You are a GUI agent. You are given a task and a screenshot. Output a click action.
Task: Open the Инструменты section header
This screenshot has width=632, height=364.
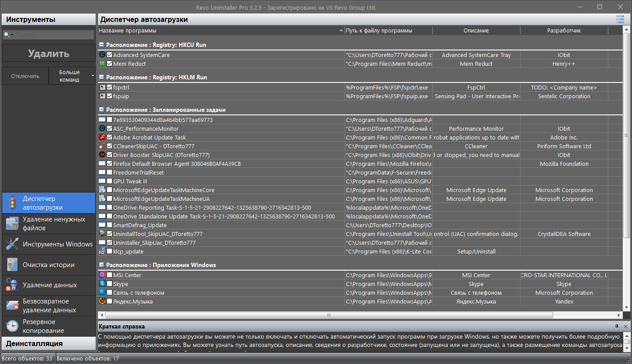pos(49,19)
